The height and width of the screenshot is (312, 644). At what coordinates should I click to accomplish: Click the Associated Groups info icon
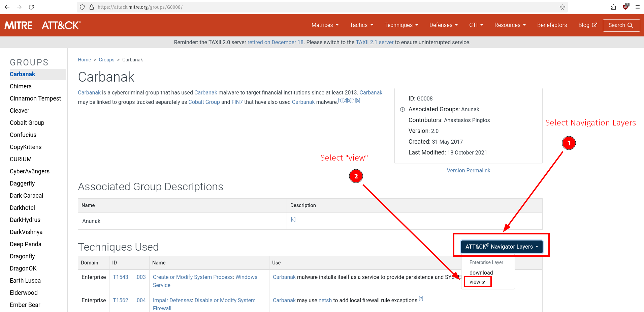click(x=402, y=110)
